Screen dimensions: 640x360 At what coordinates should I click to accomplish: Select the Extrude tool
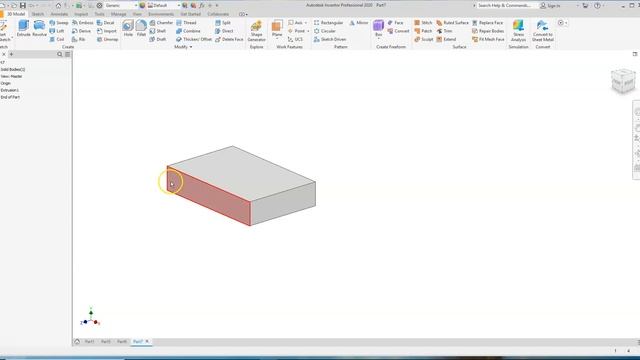23,28
